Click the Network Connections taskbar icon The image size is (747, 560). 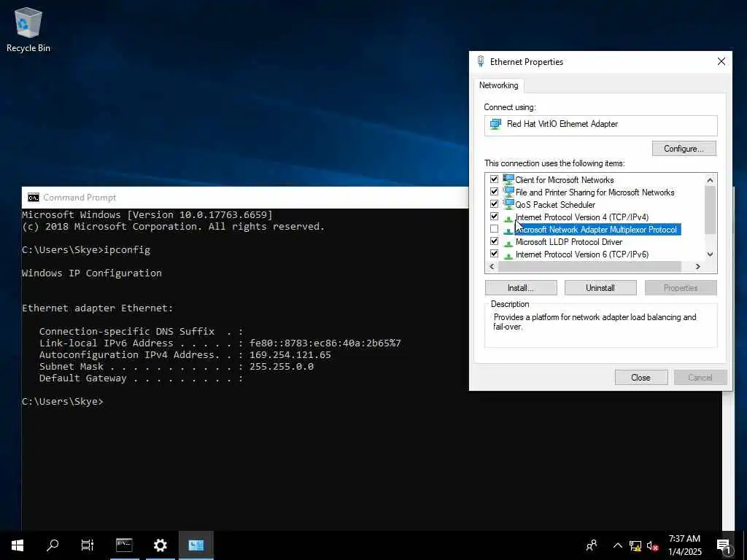tap(196, 545)
